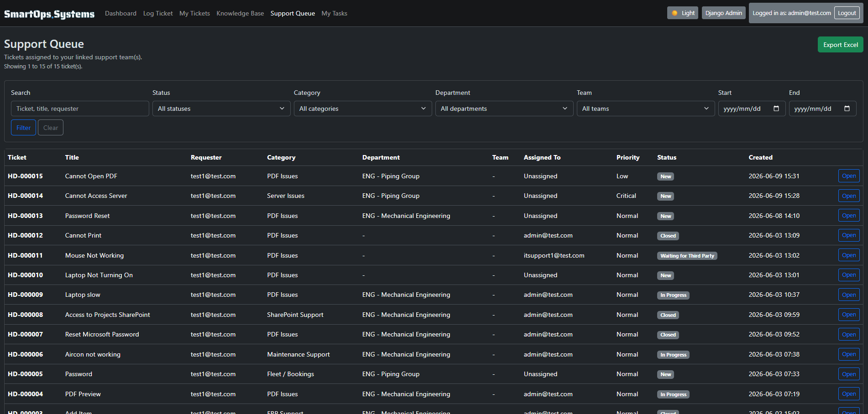868x414 pixels.
Task: Click the Export Excel button
Action: pyautogui.click(x=841, y=45)
